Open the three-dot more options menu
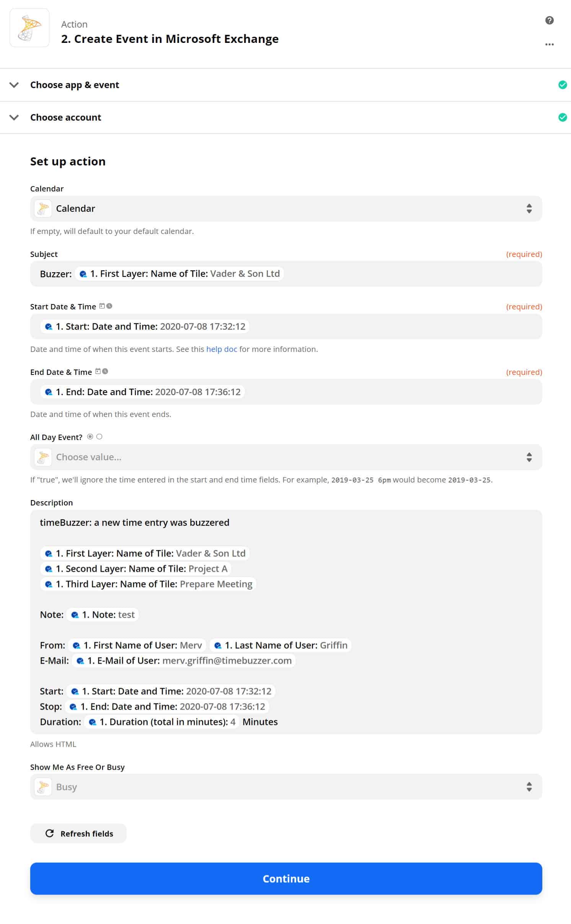 (x=549, y=44)
